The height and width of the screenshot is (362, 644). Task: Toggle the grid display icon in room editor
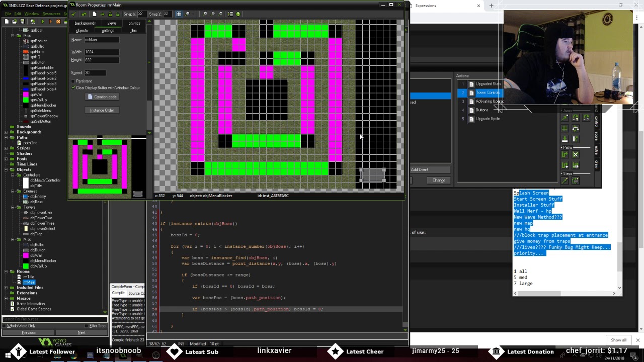click(x=179, y=14)
